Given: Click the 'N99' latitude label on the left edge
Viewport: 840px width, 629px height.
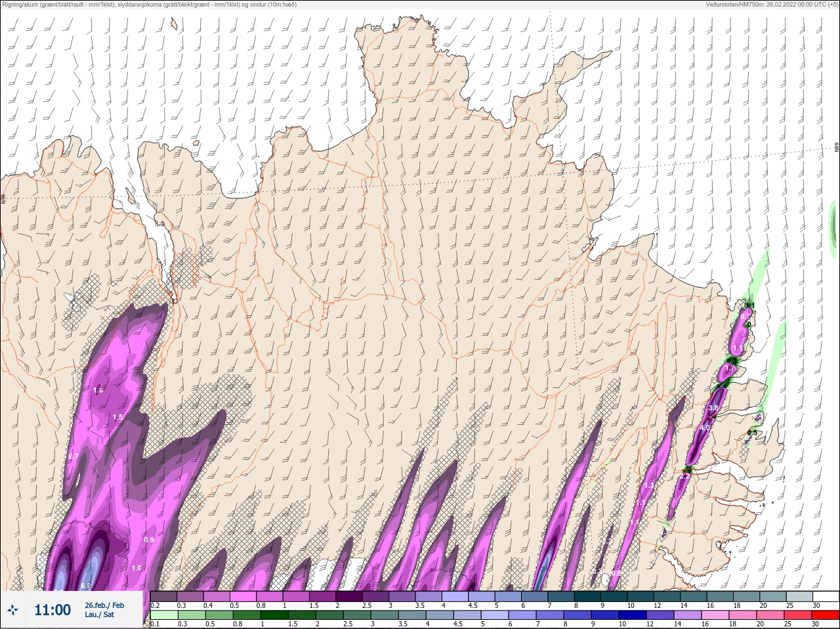Looking at the screenshot, I should tap(3, 198).
